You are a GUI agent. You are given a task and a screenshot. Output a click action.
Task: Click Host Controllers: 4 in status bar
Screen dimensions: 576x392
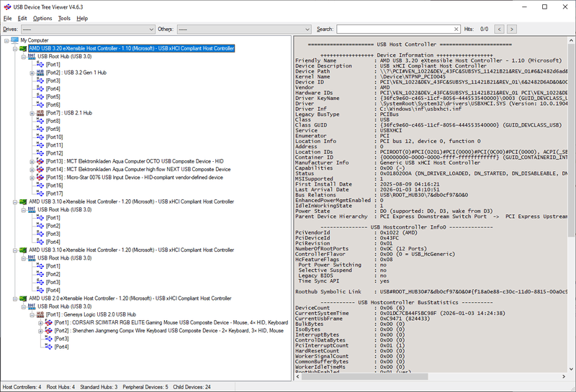(22, 387)
